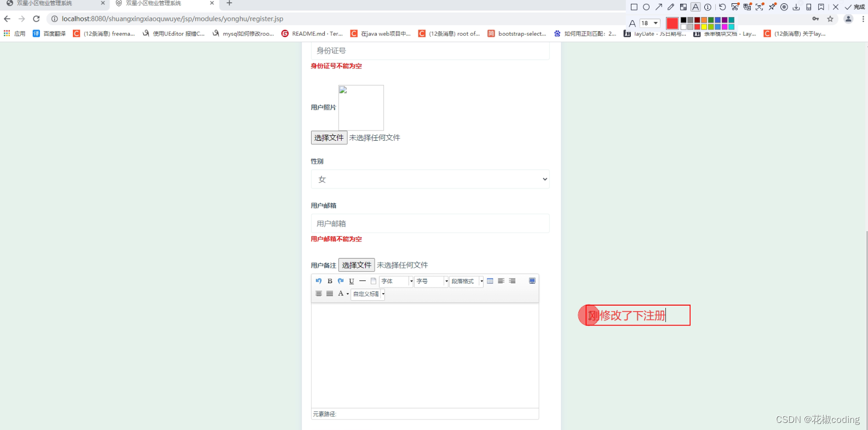Reload the page
Viewport: 868px width, 430px height.
[x=36, y=19]
